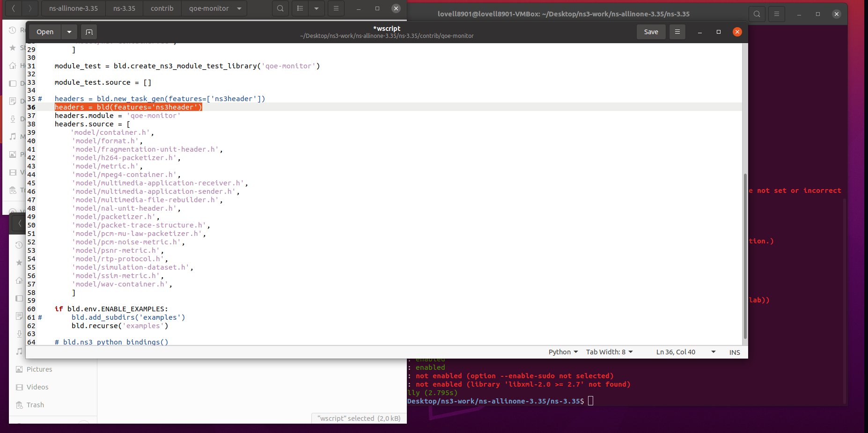This screenshot has height=433, width=868.
Task: Click the 'model/simulation-dataset.h' line
Action: [x=132, y=267]
